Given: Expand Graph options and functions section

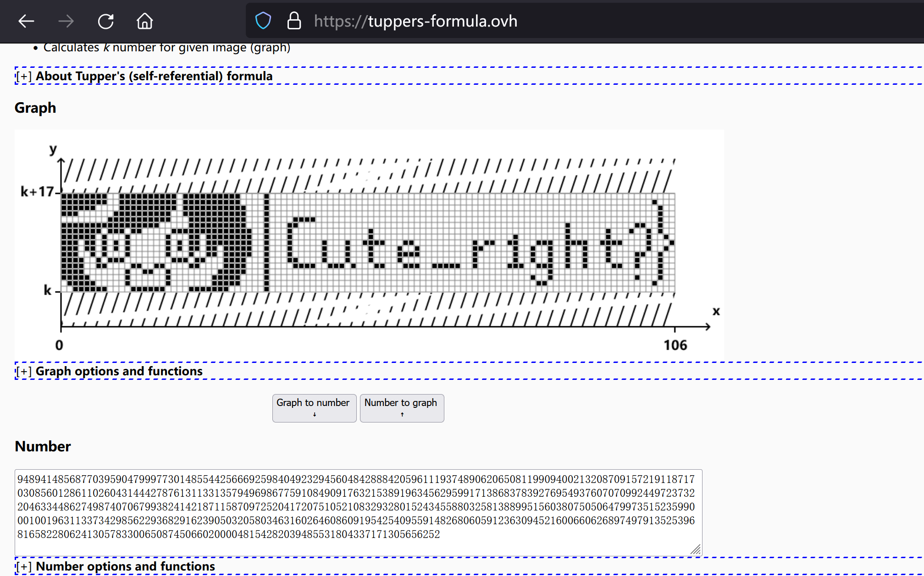Looking at the screenshot, I should point(109,371).
